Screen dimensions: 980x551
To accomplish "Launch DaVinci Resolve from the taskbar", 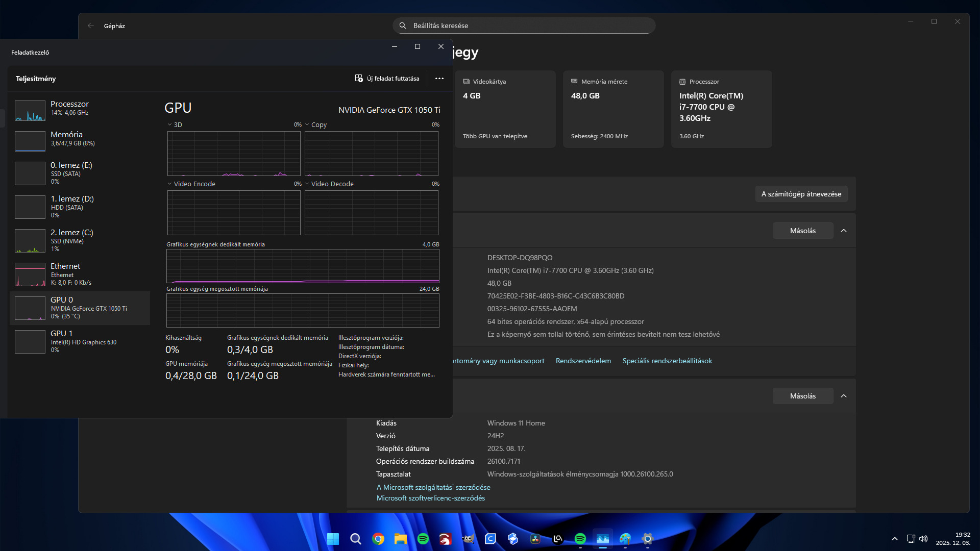I will pos(535,539).
